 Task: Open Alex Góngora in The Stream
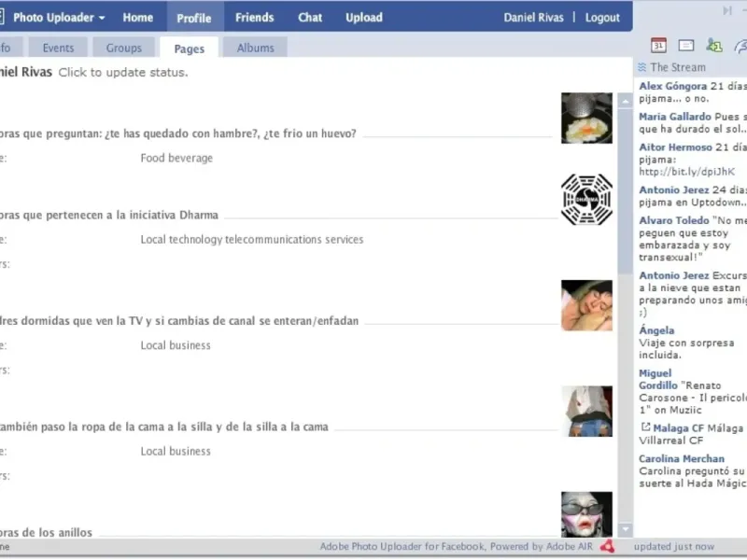click(672, 86)
